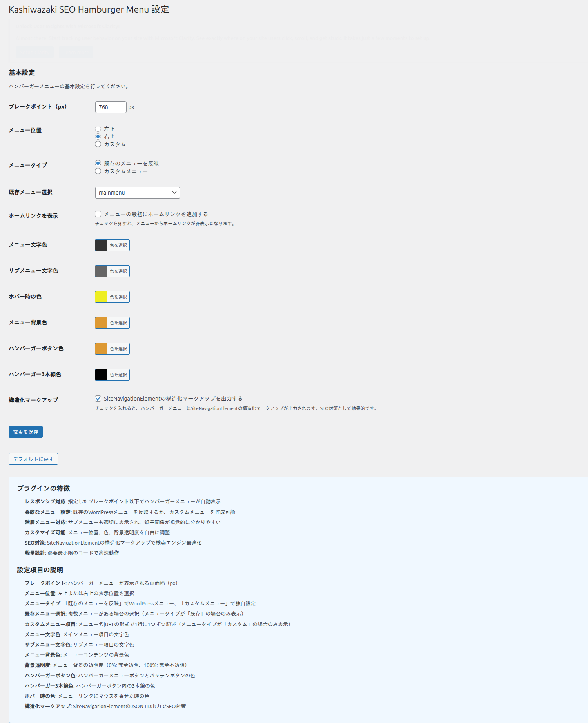This screenshot has height=723, width=588.
Task: Click the 変更を保存 button
Action: coord(25,432)
